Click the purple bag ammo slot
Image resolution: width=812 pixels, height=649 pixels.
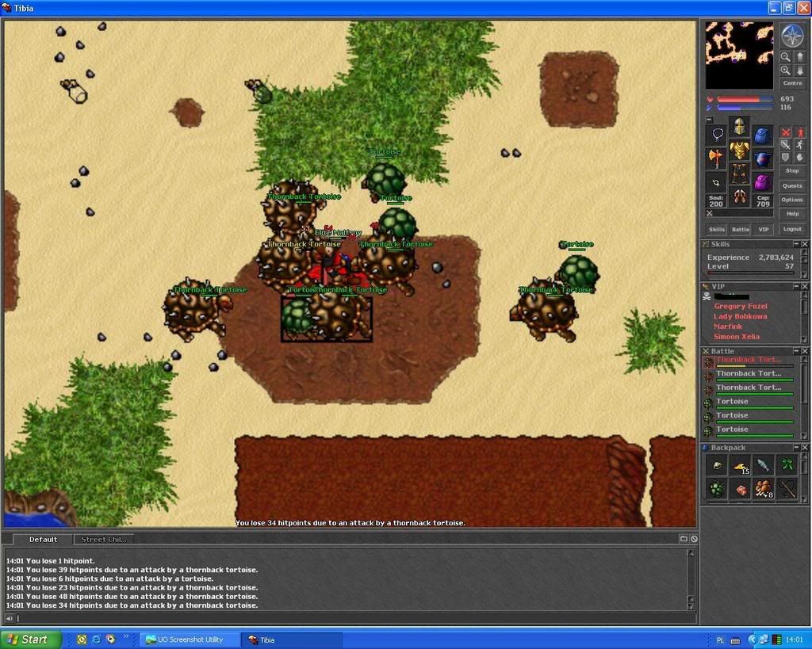pos(762,182)
